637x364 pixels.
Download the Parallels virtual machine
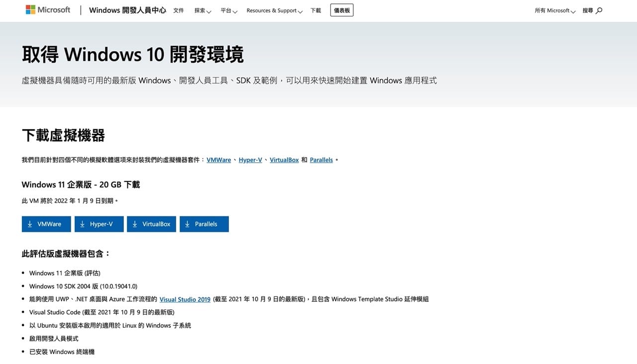[x=204, y=224]
